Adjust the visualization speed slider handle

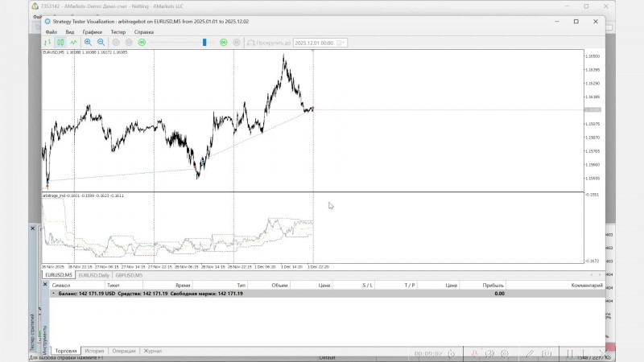click(x=204, y=43)
